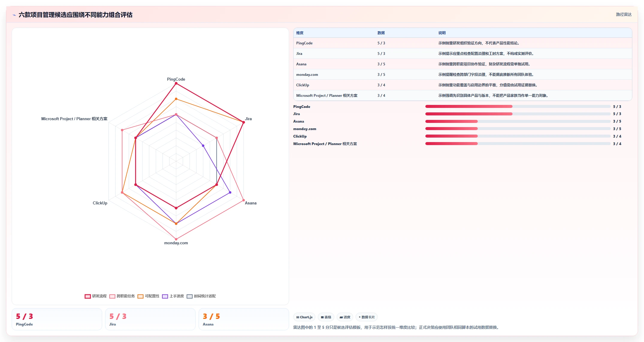Image resolution: width=644 pixels, height=342 pixels.
Task: Click the Jira axis label on the radar chart
Action: tap(248, 119)
